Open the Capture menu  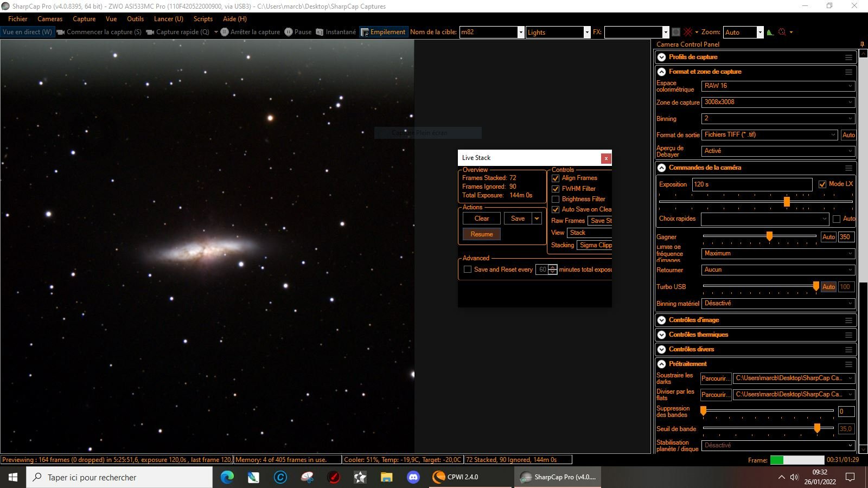84,19
